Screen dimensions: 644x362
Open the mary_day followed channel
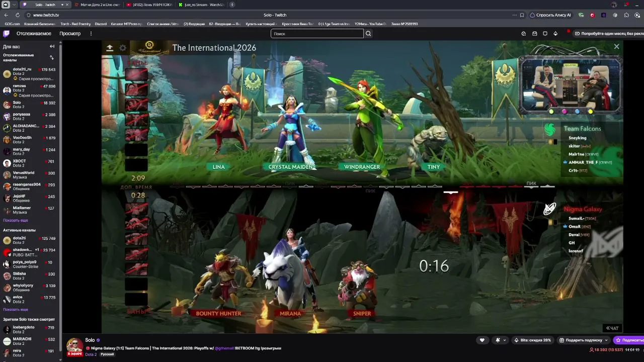(29, 151)
